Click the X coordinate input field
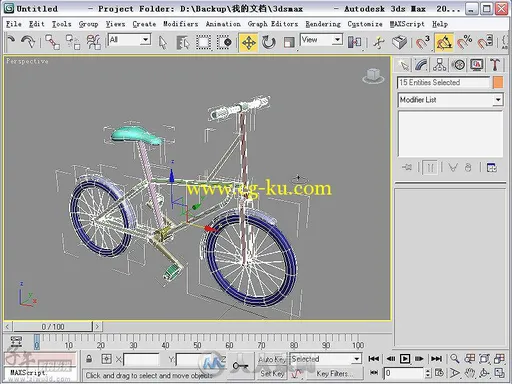 tap(141, 360)
